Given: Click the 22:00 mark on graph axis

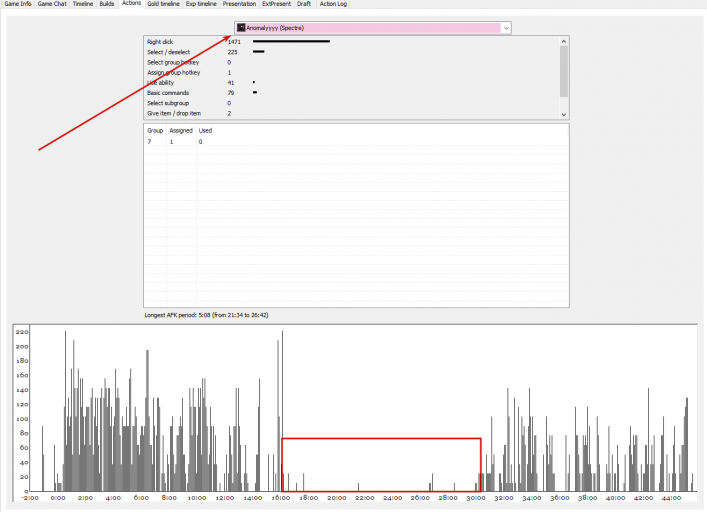Looking at the screenshot, I should coord(364,498).
